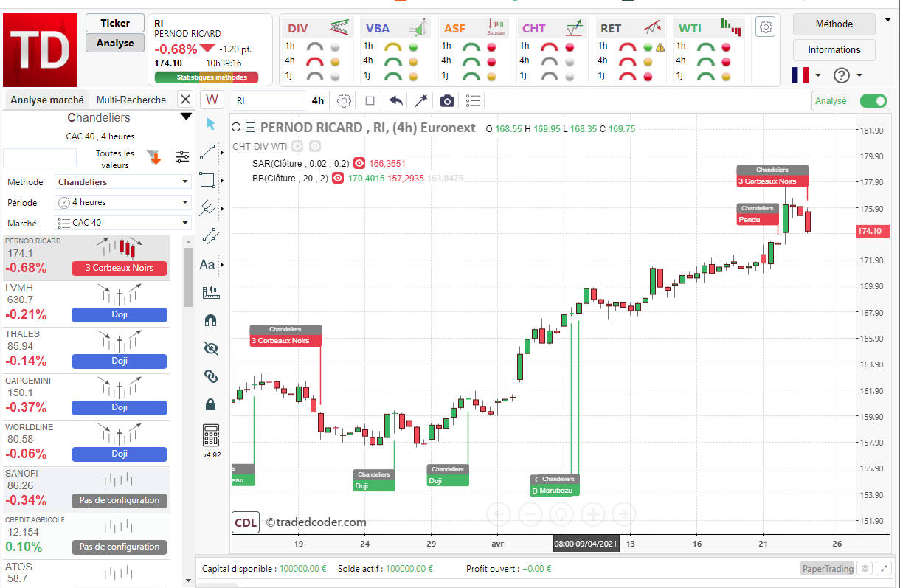The width and height of the screenshot is (900, 588).
Task: Select the DIV method panel
Action: coord(318,51)
